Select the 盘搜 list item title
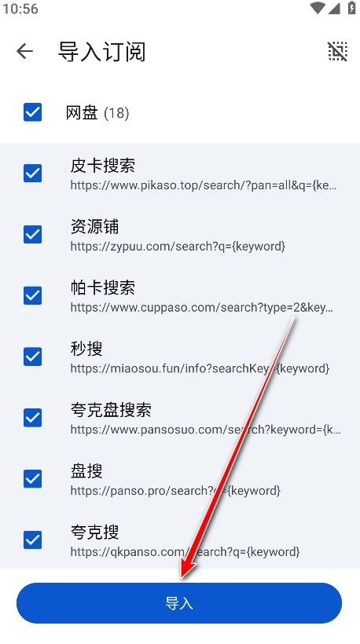Image resolution: width=360 pixels, height=644 pixels. tap(86, 471)
